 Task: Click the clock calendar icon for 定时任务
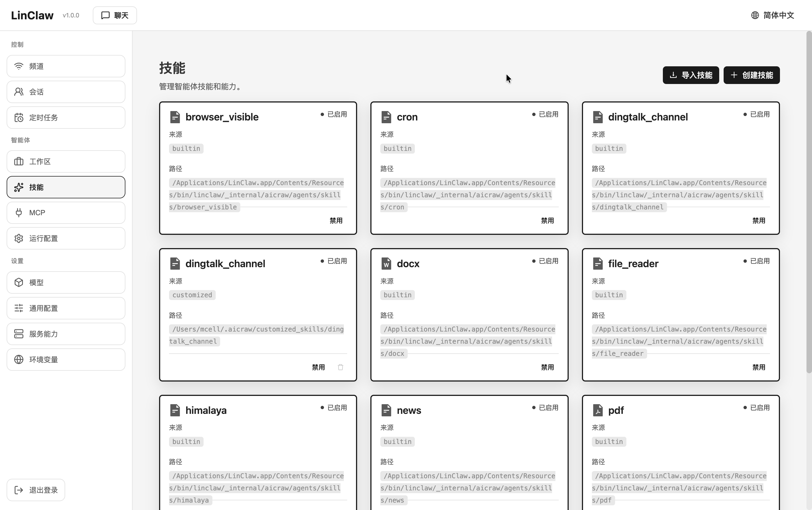(x=19, y=118)
